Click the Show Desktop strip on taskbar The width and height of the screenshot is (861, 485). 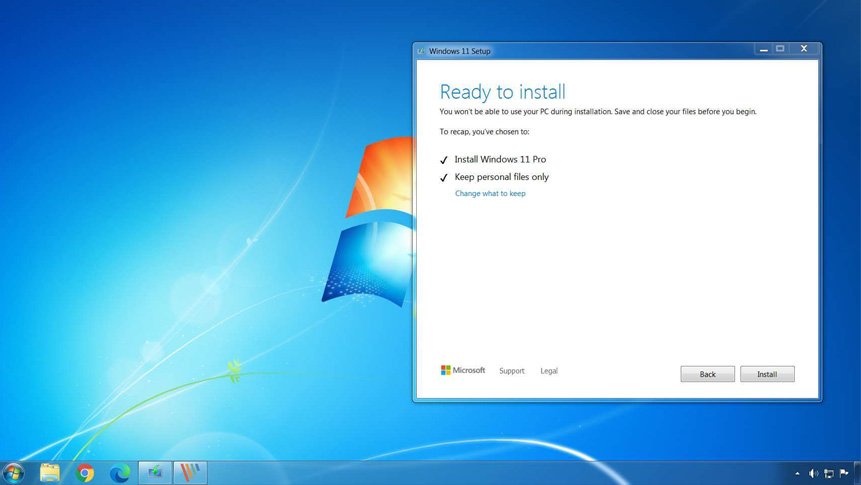(x=858, y=473)
